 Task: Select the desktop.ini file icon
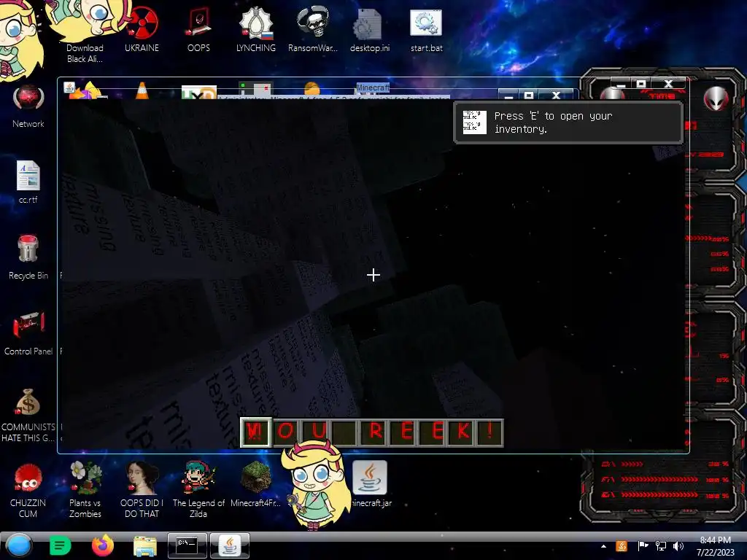370,29
